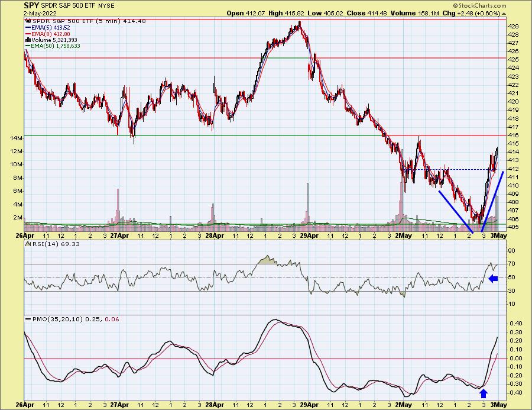The width and height of the screenshot is (532, 410).
Task: Click the 3May date under the price panel
Action: tap(499, 235)
